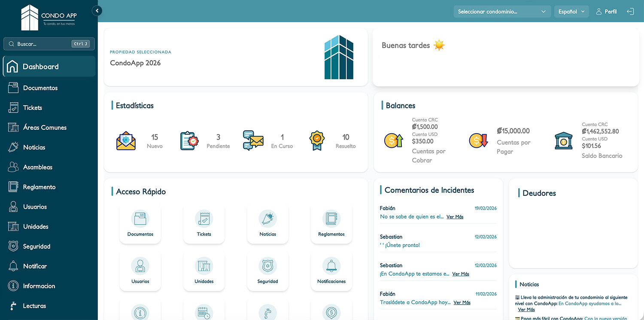Click the Cuentas por Pagar coin icon
Screen dimensions: 644x320
(x=479, y=140)
